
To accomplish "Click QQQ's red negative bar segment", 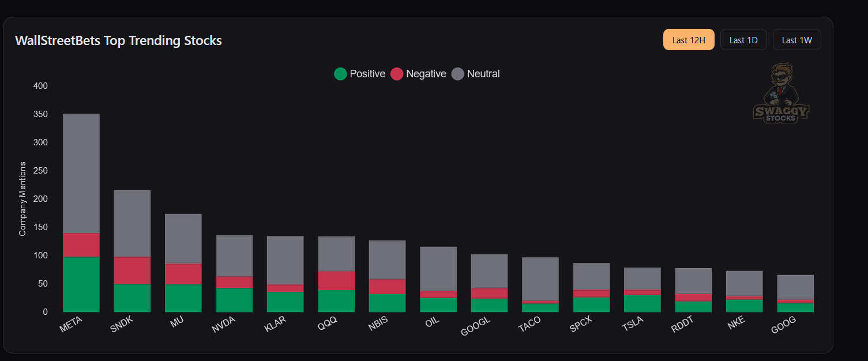I will 336,281.
